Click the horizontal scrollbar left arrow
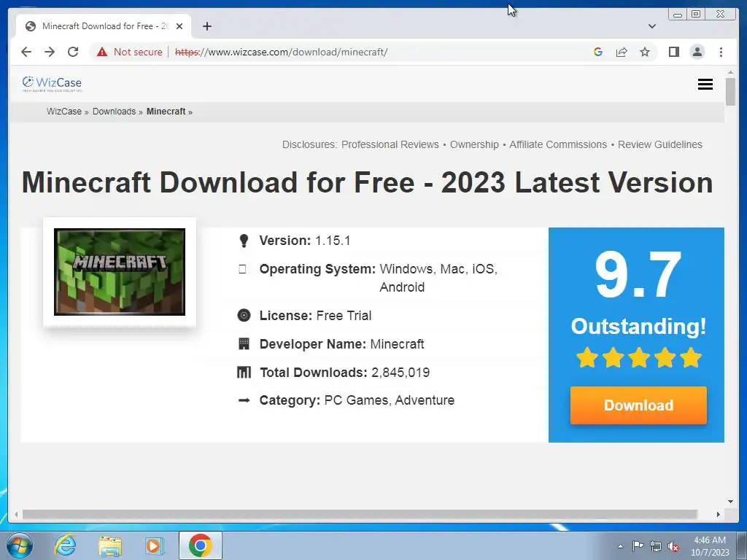Image resolution: width=747 pixels, height=560 pixels. (16, 514)
